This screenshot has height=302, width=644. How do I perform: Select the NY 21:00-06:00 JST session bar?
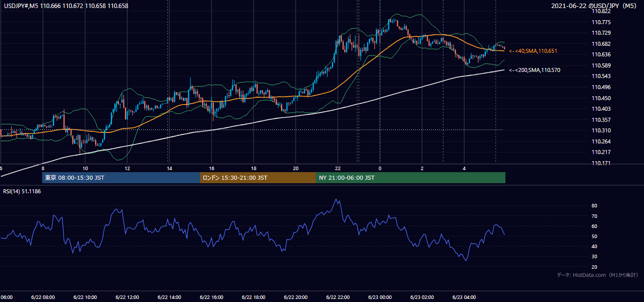[411, 178]
